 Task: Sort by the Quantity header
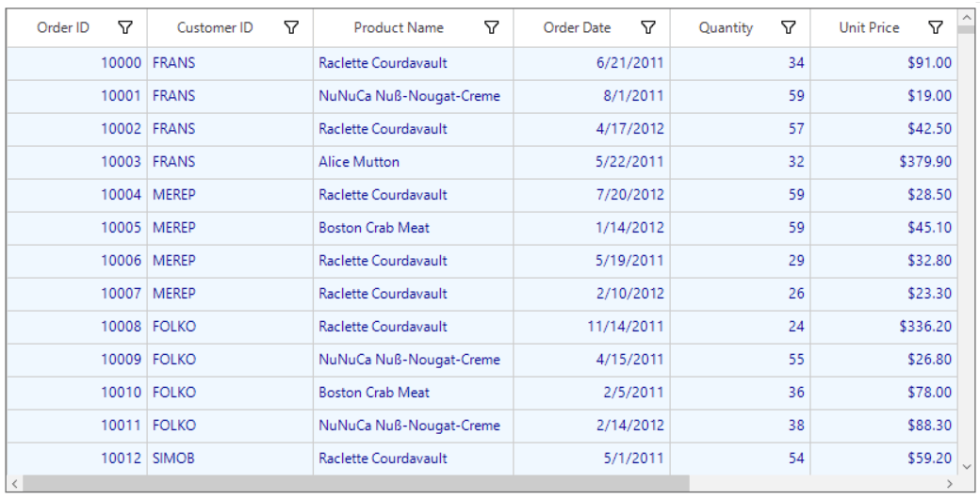pos(726,27)
